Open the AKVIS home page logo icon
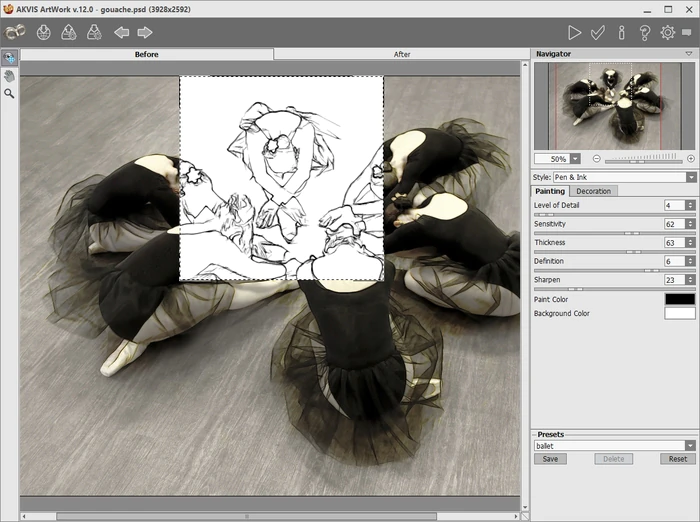This screenshot has height=522, width=700. [15, 32]
